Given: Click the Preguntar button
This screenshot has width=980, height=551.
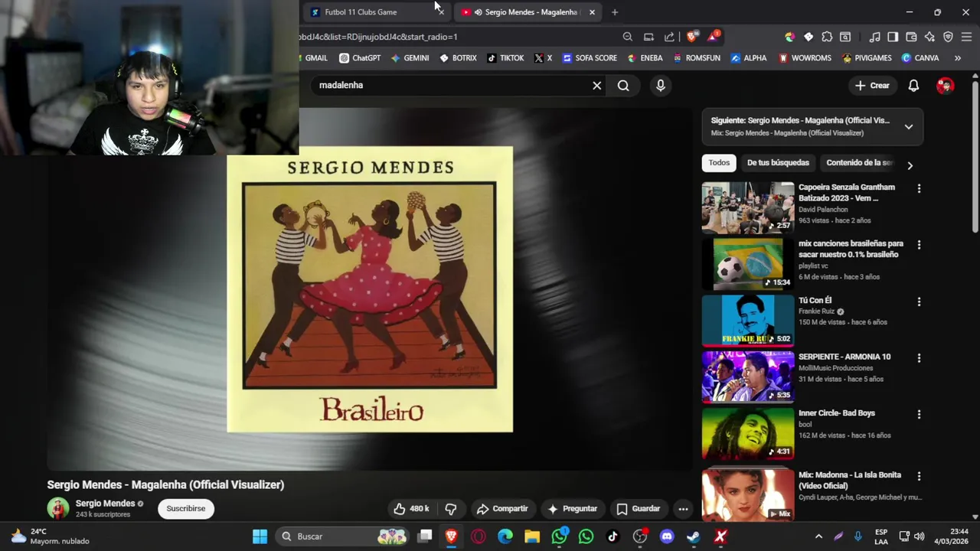Looking at the screenshot, I should pos(572,509).
